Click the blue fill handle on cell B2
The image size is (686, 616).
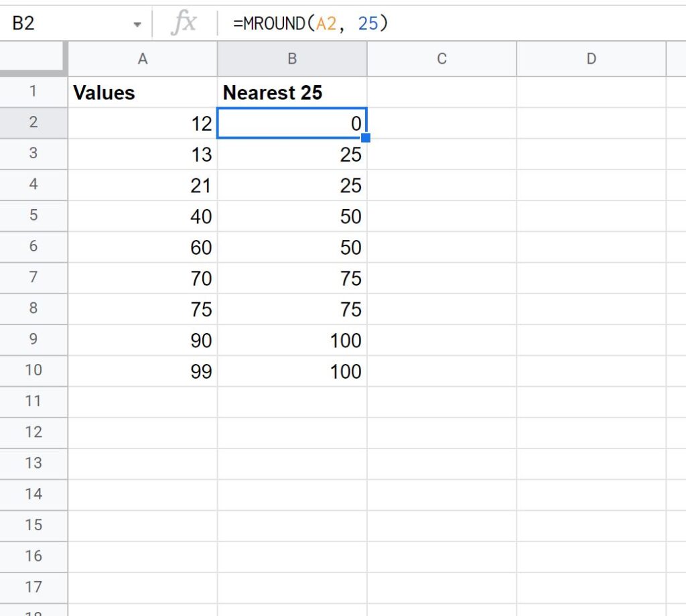point(365,137)
